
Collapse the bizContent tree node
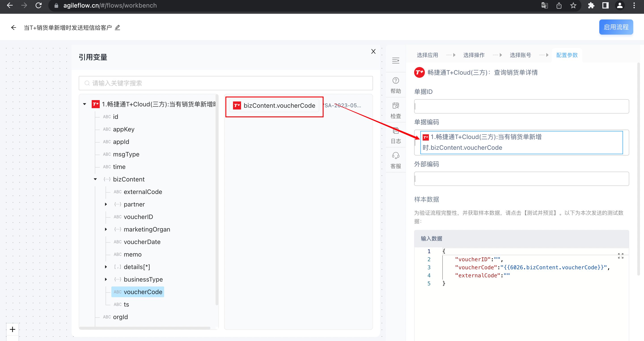coord(95,179)
